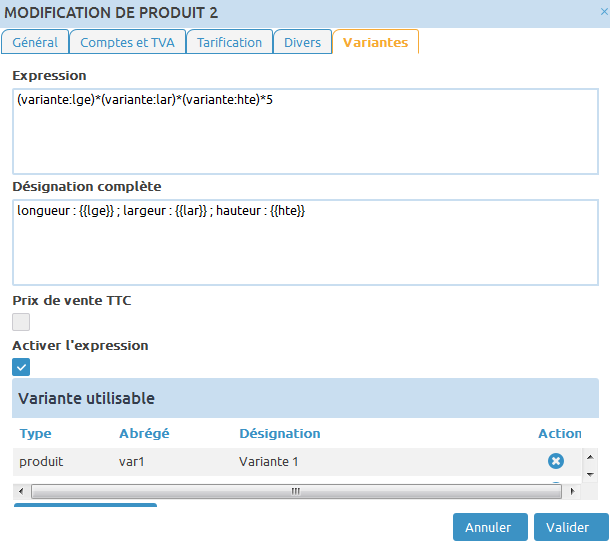Switch to the Général tab
Viewport: 610px width, 544px height.
coord(35,42)
